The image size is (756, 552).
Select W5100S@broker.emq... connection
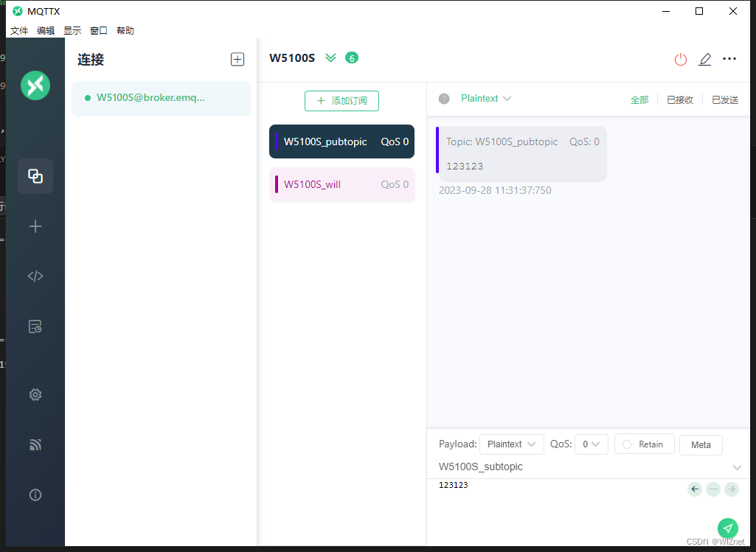161,98
